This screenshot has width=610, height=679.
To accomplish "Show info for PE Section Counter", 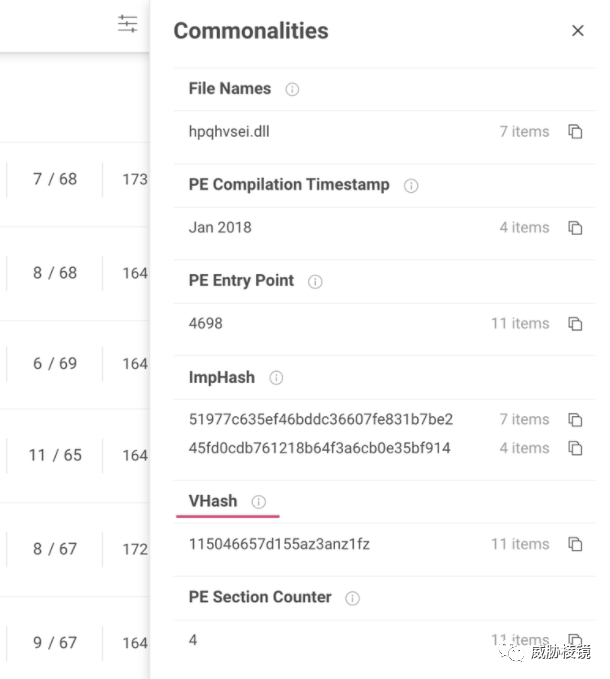I will [x=352, y=598].
